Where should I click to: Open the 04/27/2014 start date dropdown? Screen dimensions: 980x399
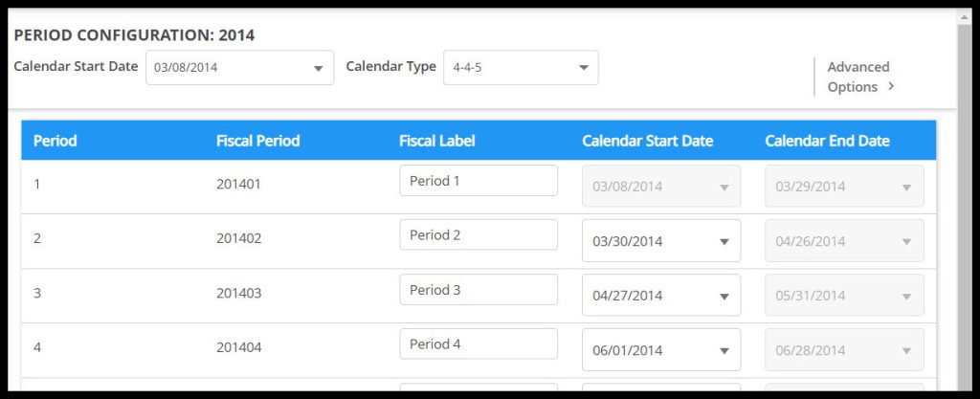click(660, 296)
